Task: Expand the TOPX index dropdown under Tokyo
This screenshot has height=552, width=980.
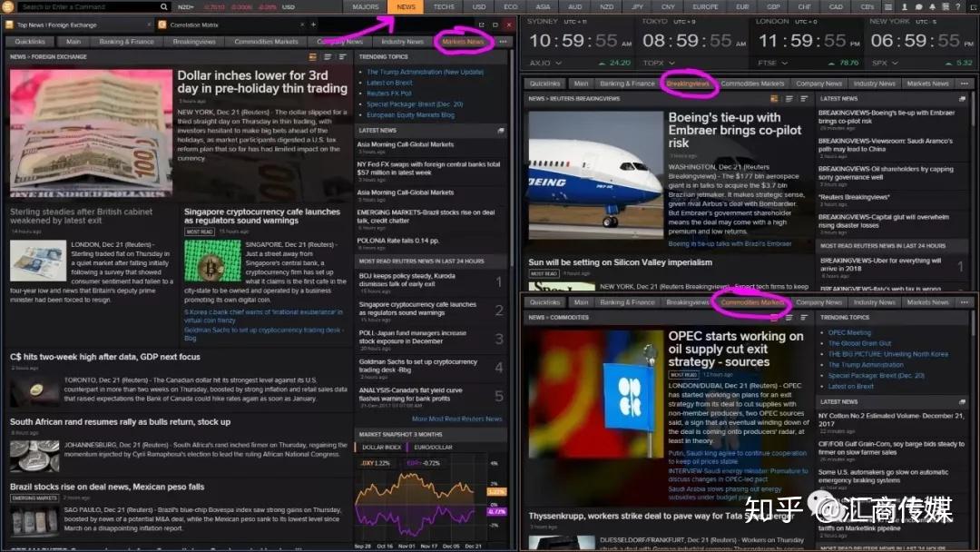Action: pos(671,64)
